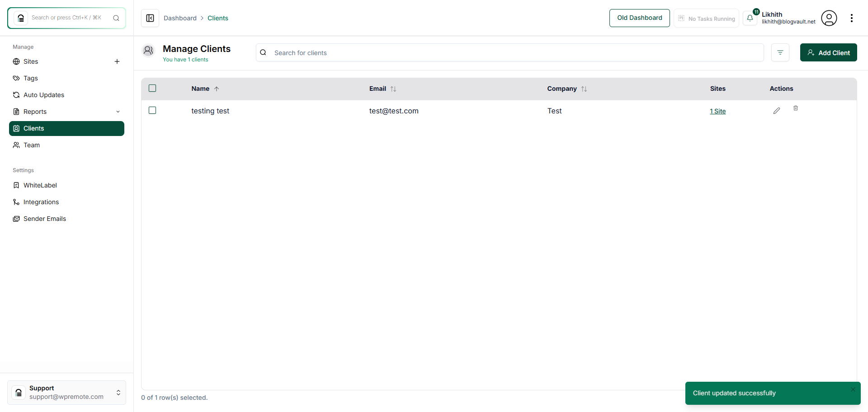Click the Auto Updates refresh icon

16,95
